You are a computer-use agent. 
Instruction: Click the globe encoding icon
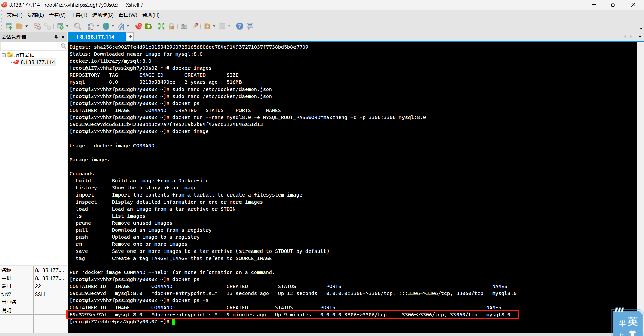pyautogui.click(x=106, y=26)
